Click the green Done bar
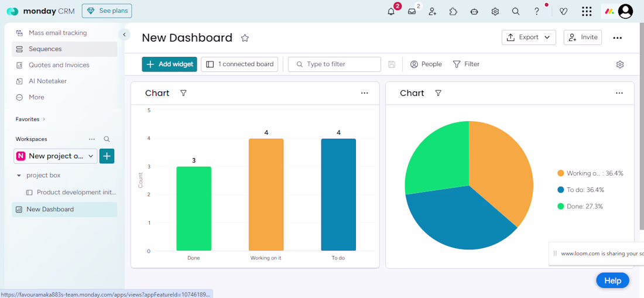 click(x=194, y=208)
